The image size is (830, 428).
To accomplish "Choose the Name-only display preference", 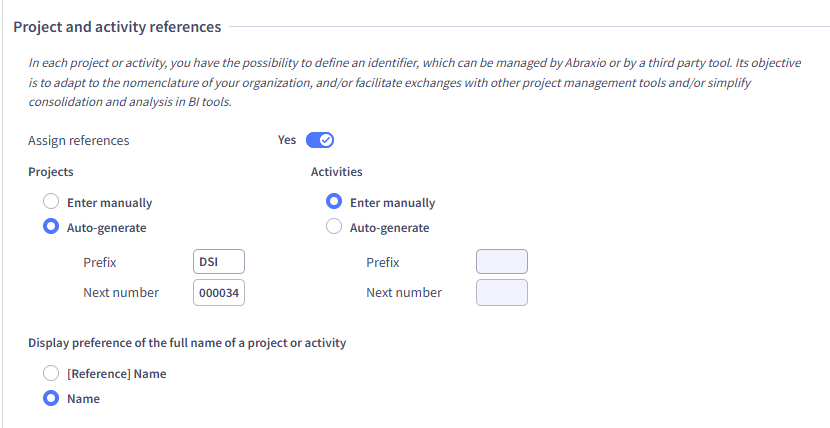I will coord(51,398).
